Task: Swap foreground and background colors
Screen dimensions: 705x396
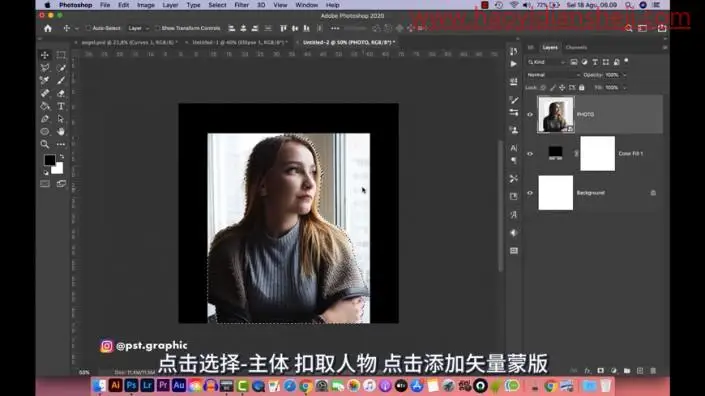Action: [x=62, y=157]
